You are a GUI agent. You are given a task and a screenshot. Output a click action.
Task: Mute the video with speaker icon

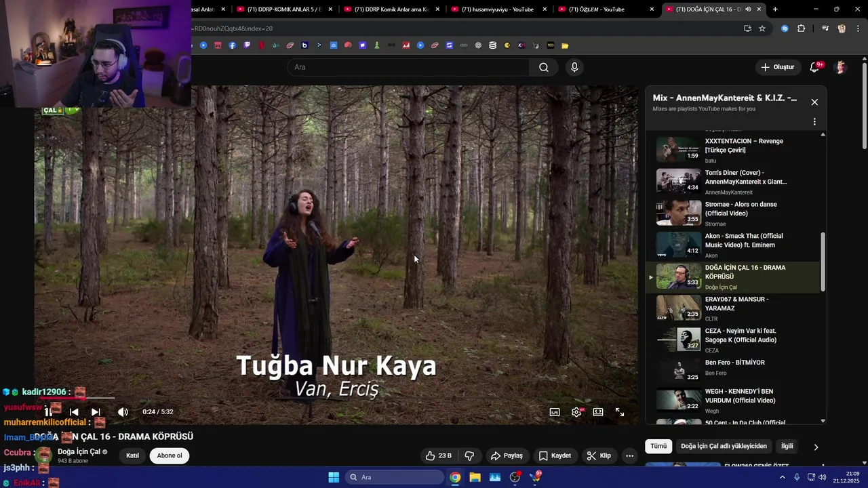pos(123,411)
